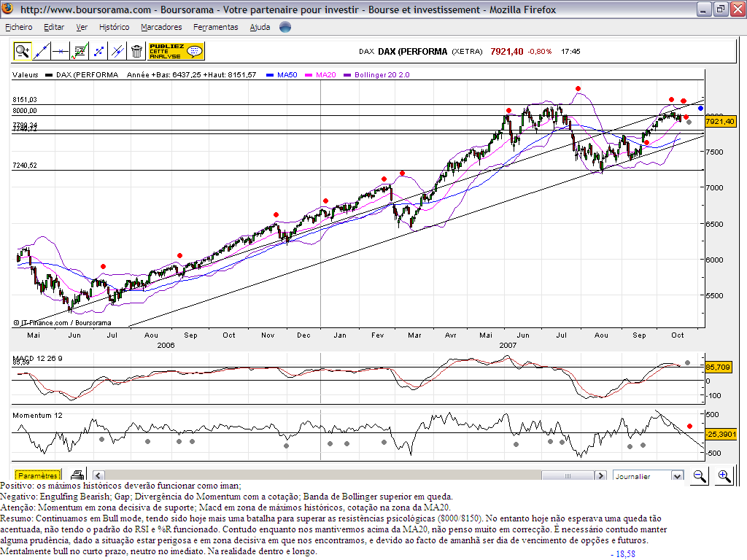Viewport: 747px width, 560px height.
Task: Click the IT-Finance.com / Boursorama credit
Action: pos(62,323)
